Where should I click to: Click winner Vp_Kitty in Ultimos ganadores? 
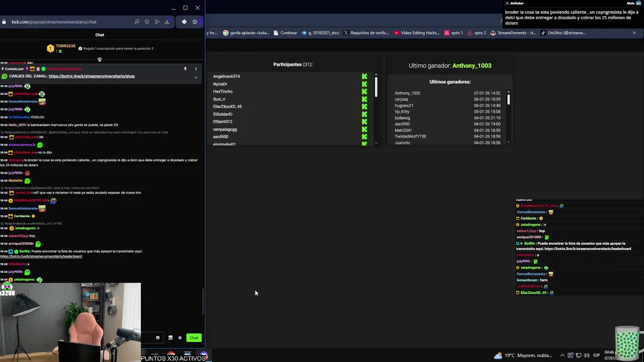pyautogui.click(x=402, y=112)
